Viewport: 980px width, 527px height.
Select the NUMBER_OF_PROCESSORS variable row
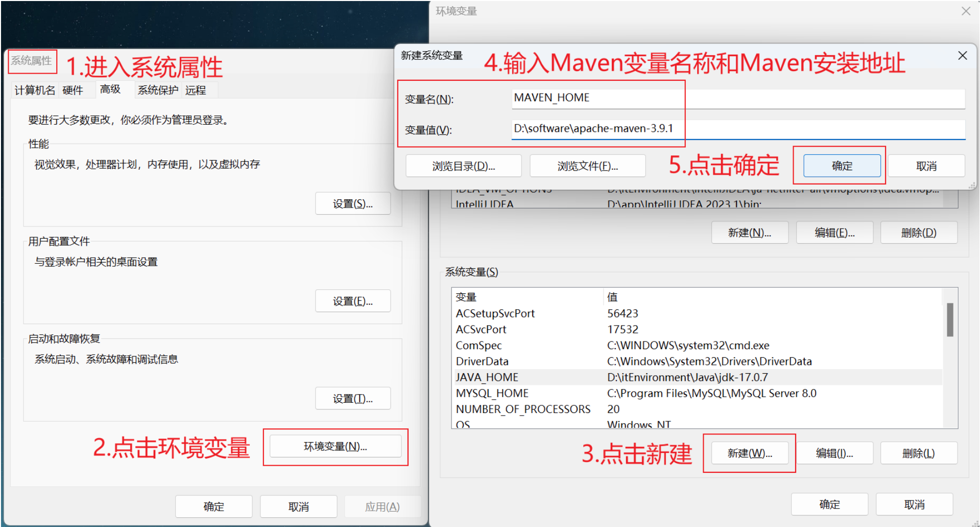(x=697, y=409)
